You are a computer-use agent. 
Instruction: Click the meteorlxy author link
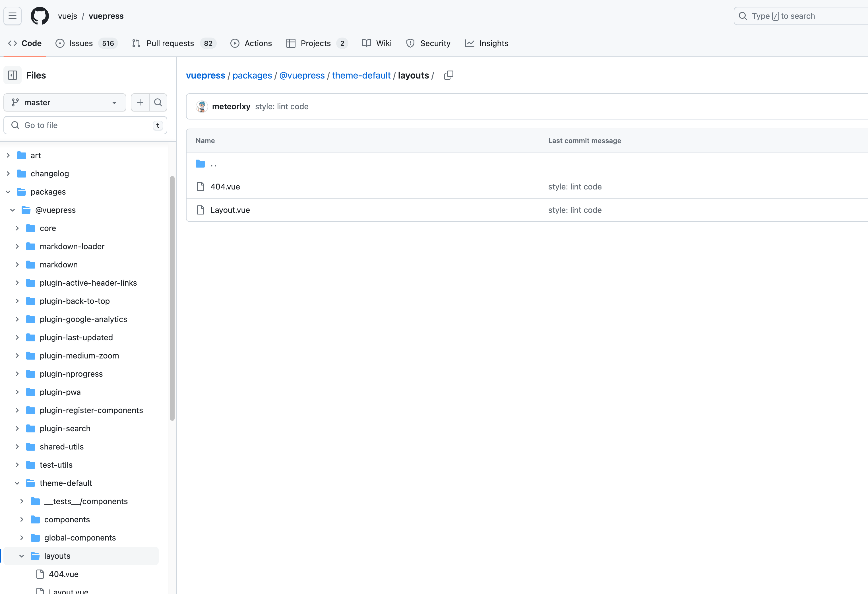[x=231, y=106]
